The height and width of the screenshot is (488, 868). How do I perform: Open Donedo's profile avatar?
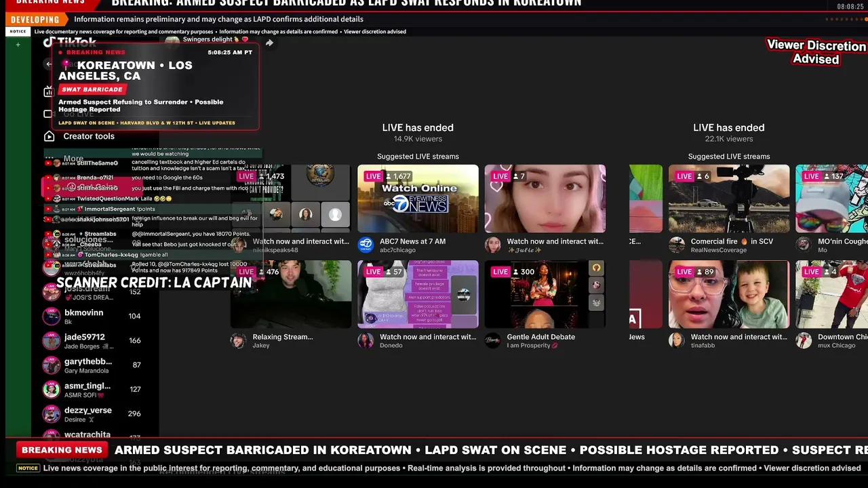tap(366, 341)
